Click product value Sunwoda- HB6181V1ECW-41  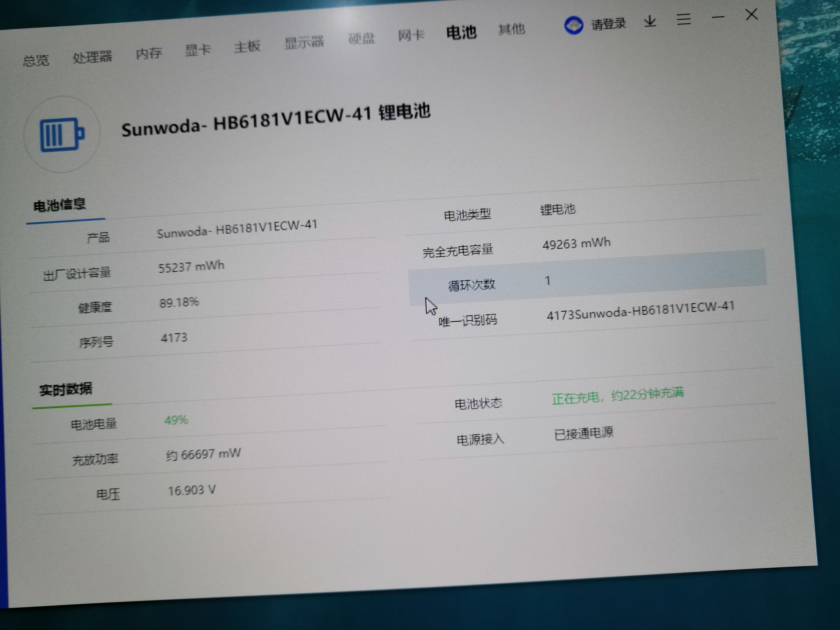pos(237,229)
